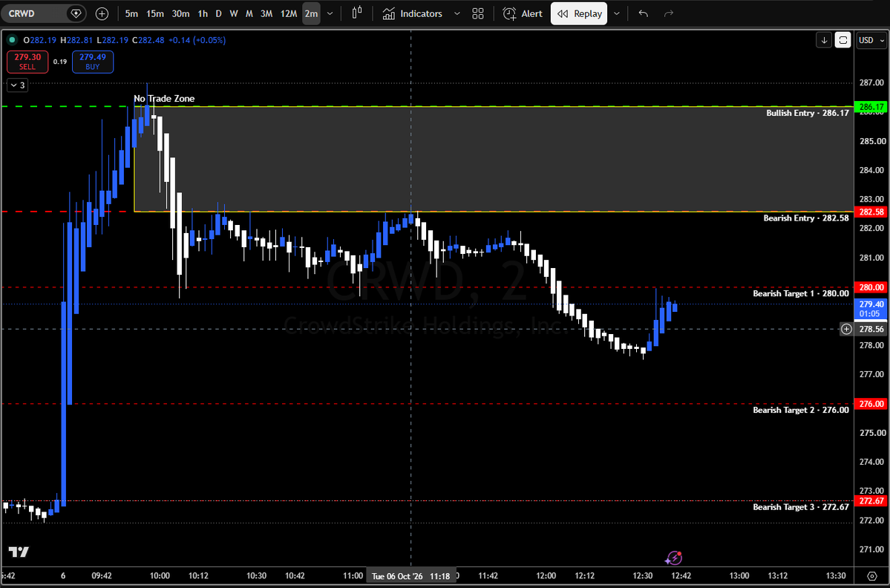Click the 279.30 SELL button
This screenshot has width=890, height=588.
(27, 62)
